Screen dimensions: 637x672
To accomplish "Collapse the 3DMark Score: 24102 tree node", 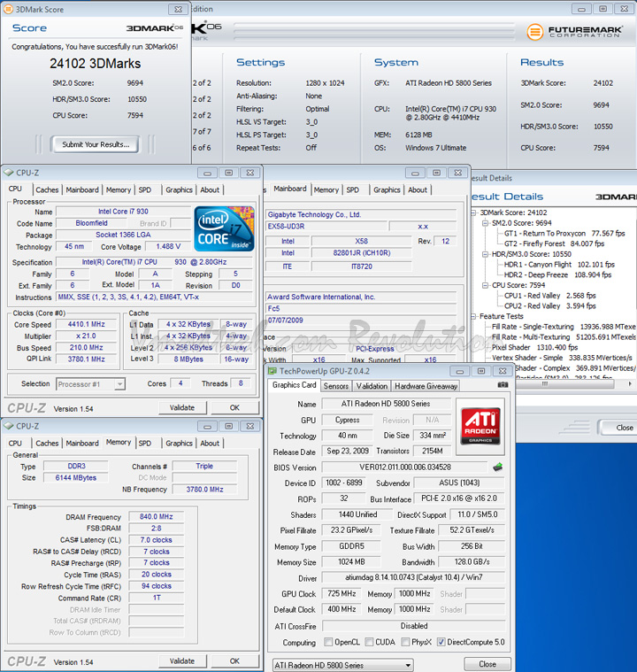I will tap(473, 212).
